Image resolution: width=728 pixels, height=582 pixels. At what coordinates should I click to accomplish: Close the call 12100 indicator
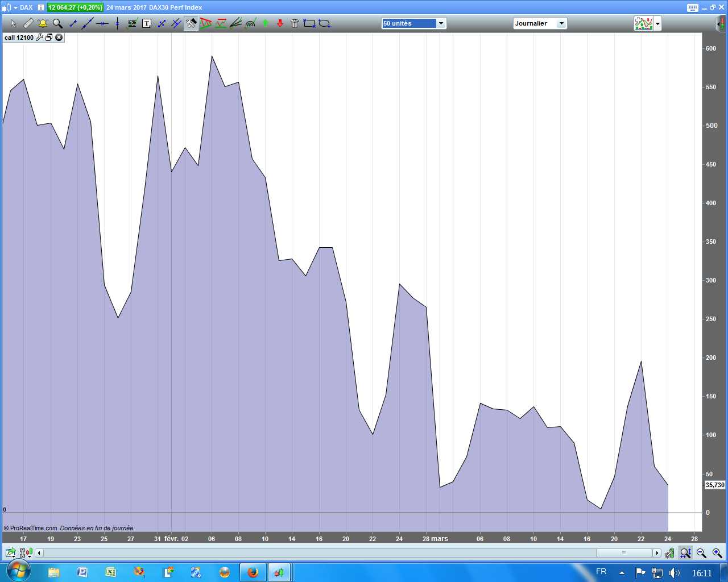pyautogui.click(x=59, y=38)
